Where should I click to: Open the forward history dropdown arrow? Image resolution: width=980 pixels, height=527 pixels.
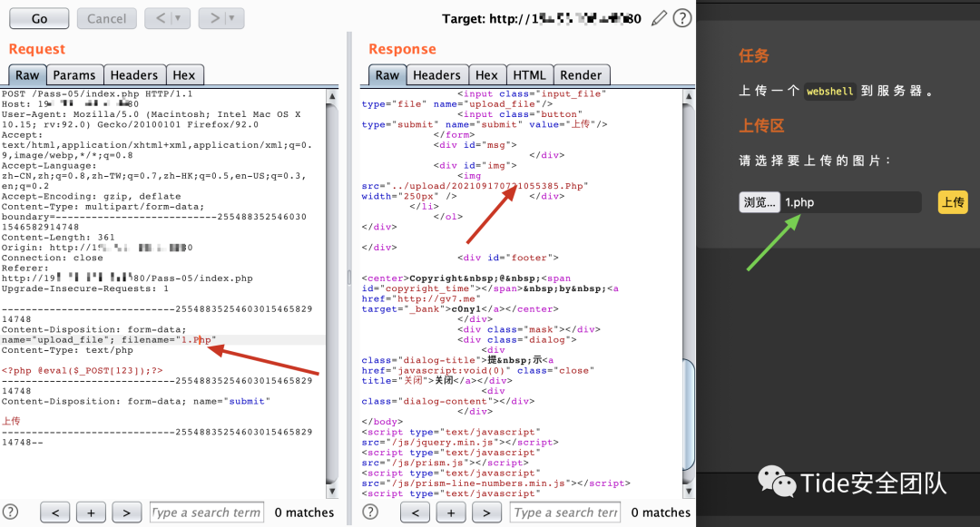point(232,19)
